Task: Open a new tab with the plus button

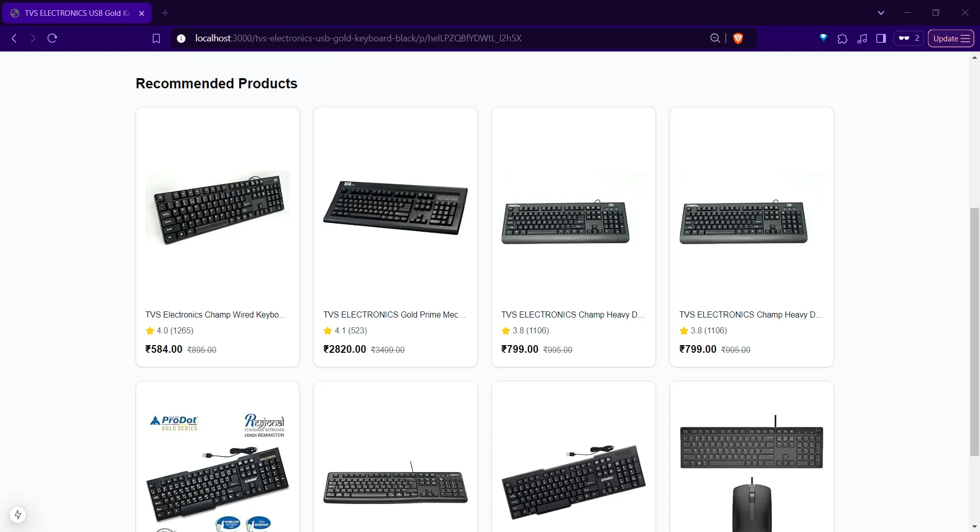Action: (x=165, y=13)
